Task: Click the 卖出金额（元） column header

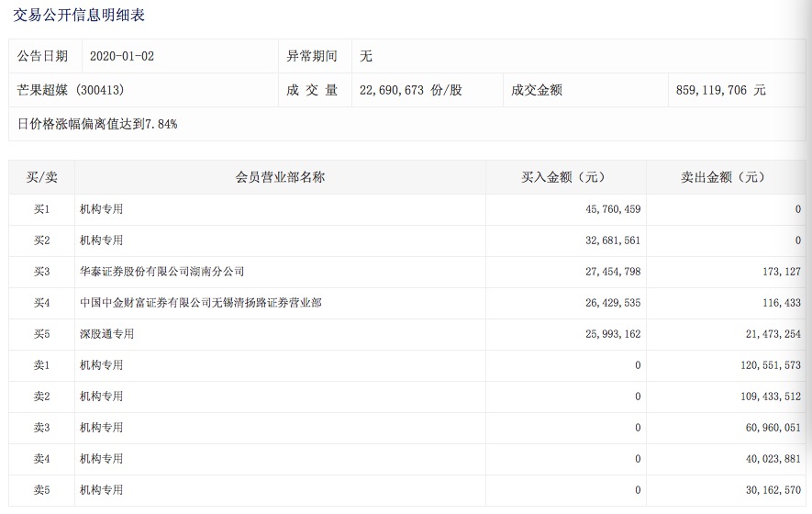Action: (723, 177)
